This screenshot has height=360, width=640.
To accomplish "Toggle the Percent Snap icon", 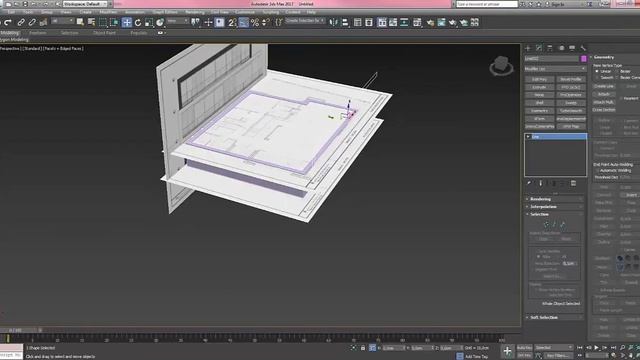I will [255, 22].
